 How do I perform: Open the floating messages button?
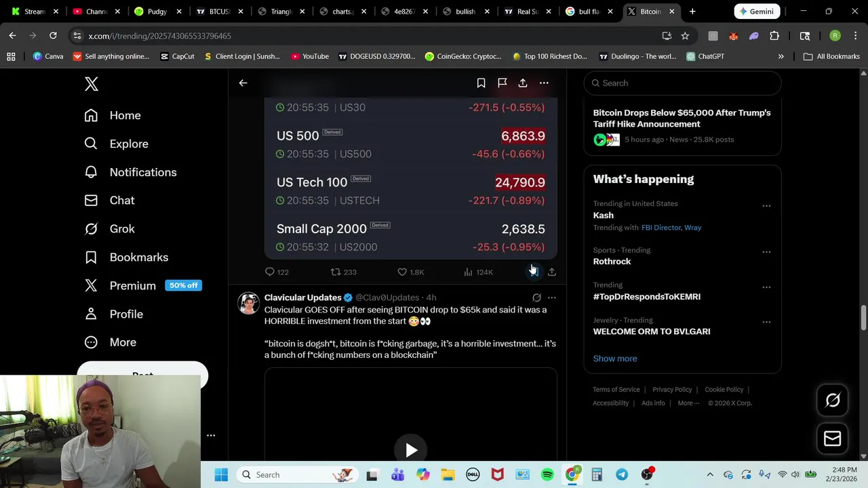[833, 439]
